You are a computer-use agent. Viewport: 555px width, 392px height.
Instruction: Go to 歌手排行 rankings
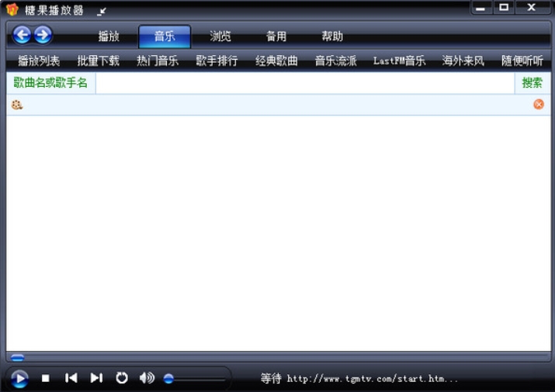(x=217, y=61)
